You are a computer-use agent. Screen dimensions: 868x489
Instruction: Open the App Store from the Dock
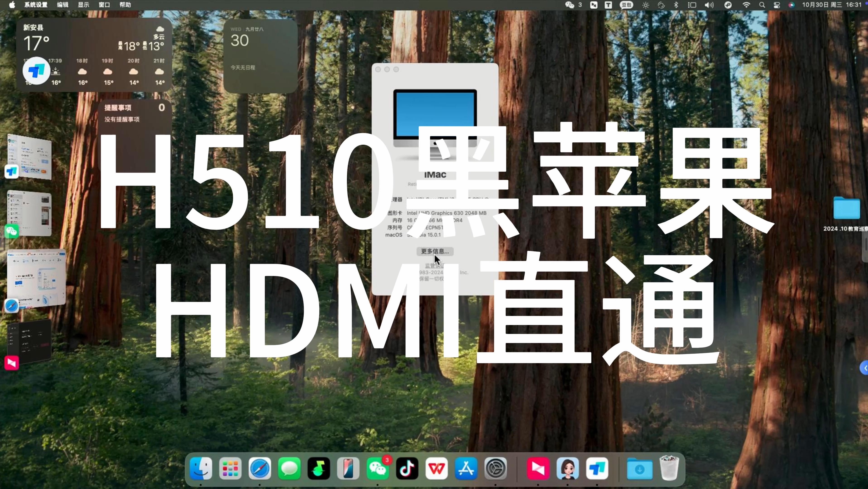(466, 468)
